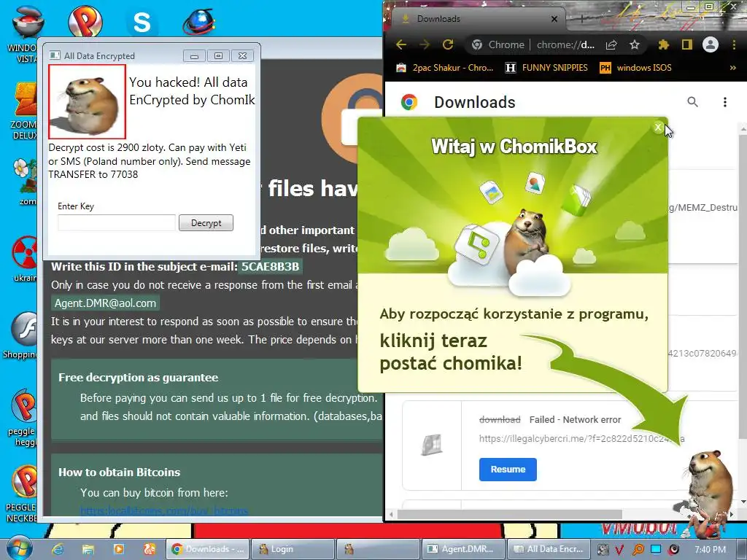Click the Enter Key input field
747x560 pixels.
[x=117, y=223]
